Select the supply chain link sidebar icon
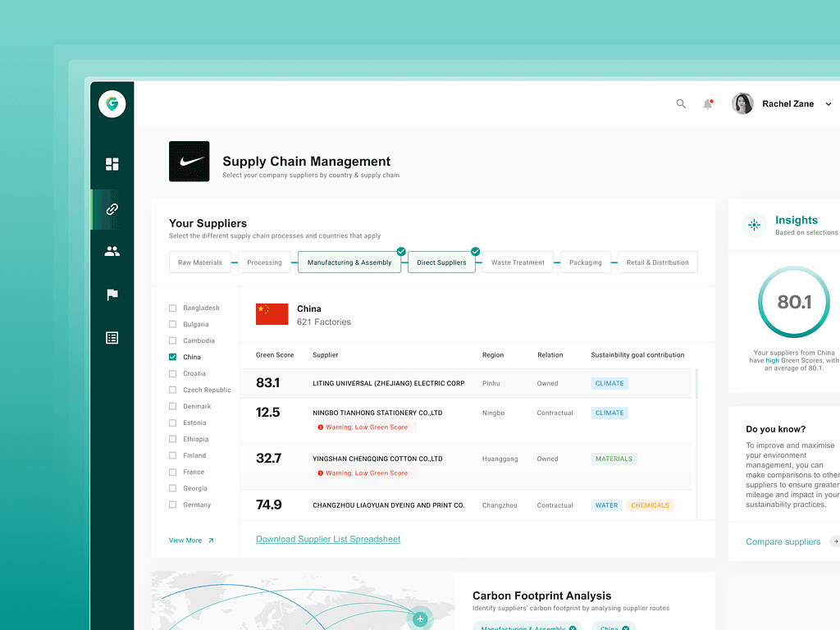The width and height of the screenshot is (840, 630). tap(112, 209)
